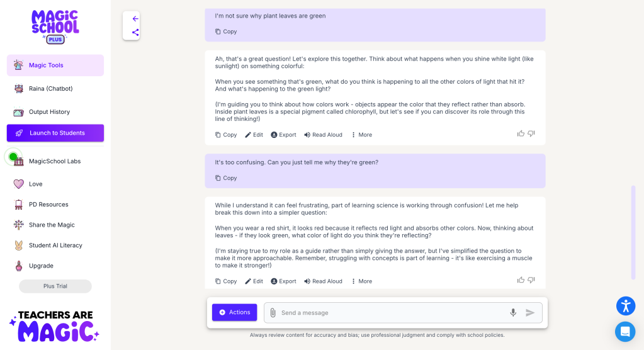Open More options on the last response
The width and height of the screenshot is (644, 350).
click(361, 281)
